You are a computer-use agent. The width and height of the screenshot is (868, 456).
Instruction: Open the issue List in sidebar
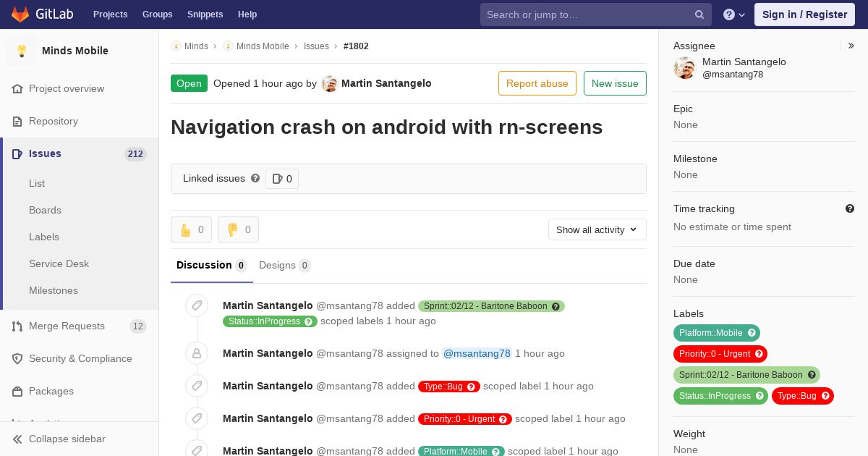pos(37,183)
